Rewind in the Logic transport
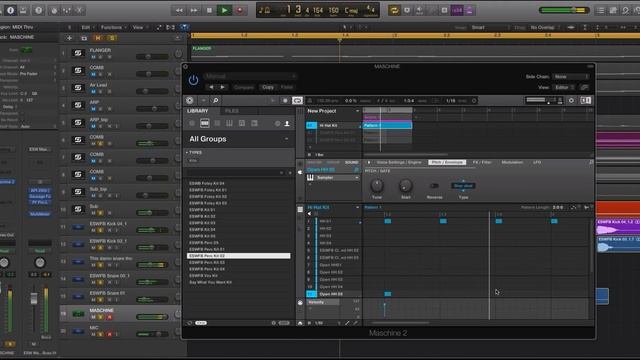This screenshot has width=640, height=360. [x=179, y=10]
